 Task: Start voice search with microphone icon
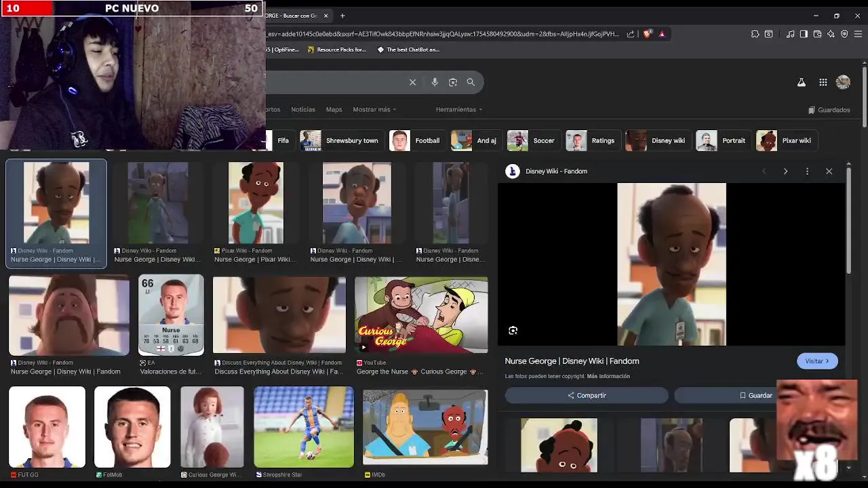tap(435, 82)
